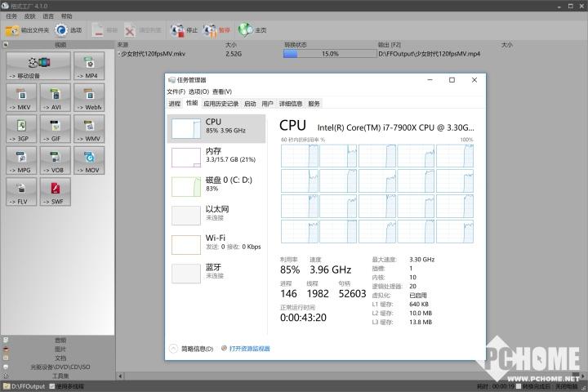Choose the mobile device (移动设备) conversion
The image size is (588, 392).
(x=38, y=66)
